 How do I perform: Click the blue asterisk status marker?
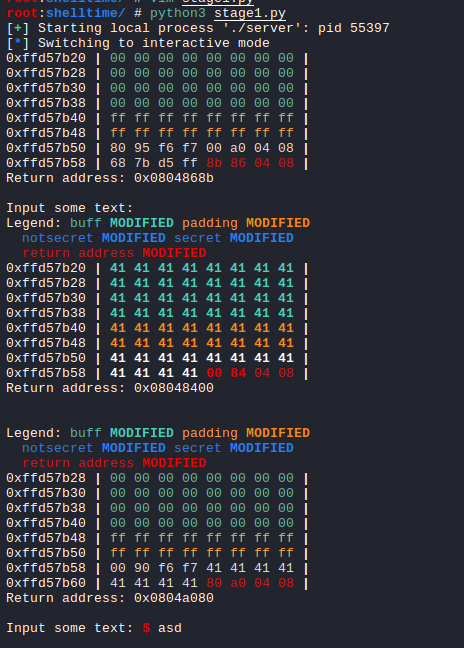click(18, 43)
